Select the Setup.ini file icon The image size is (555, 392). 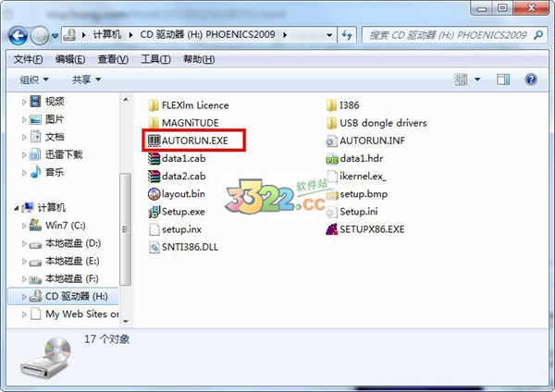point(332,212)
